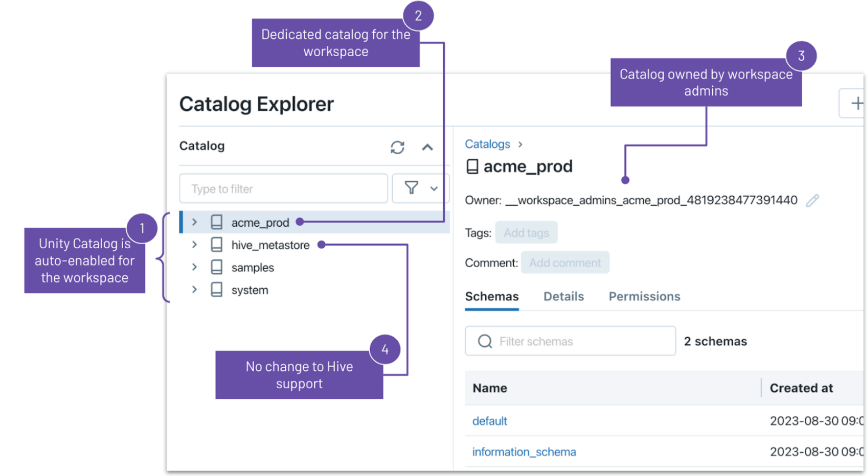Click the Catalogs breadcrumb link
868x476 pixels.
point(487,144)
